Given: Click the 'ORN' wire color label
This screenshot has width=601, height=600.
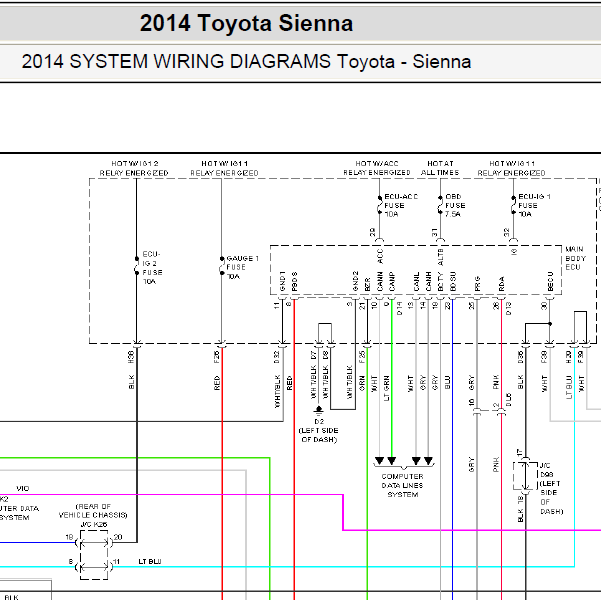Looking at the screenshot, I should [362, 384].
